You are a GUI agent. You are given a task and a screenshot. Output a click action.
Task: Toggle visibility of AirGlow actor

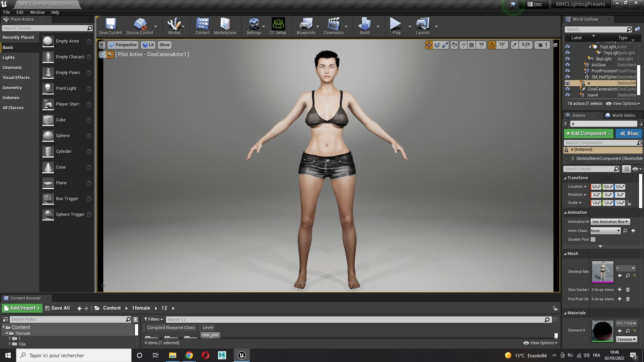[567, 65]
